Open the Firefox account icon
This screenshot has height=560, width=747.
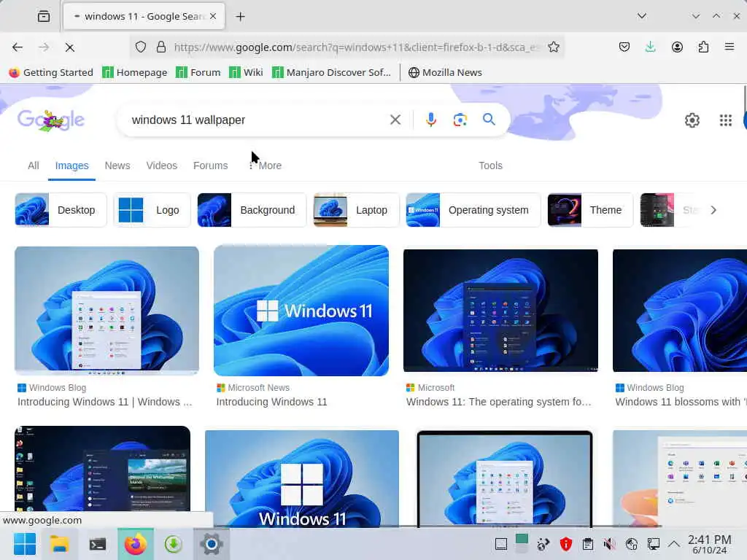[x=677, y=47]
